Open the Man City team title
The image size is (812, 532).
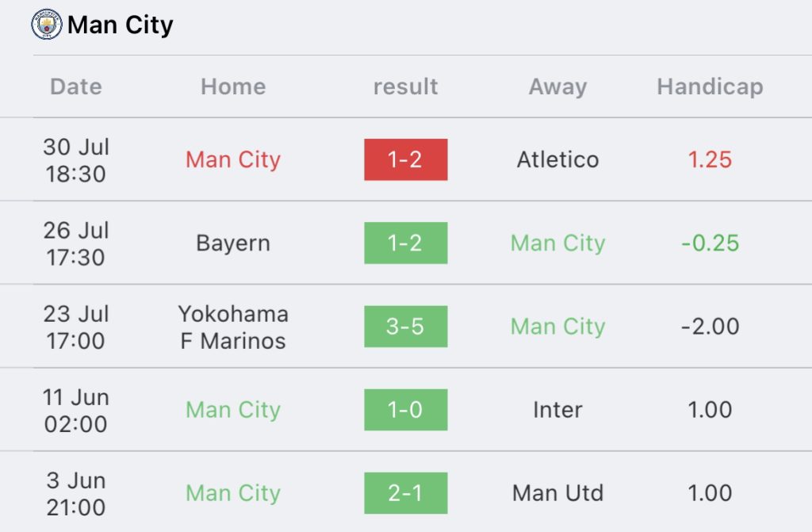pyautogui.click(x=121, y=25)
